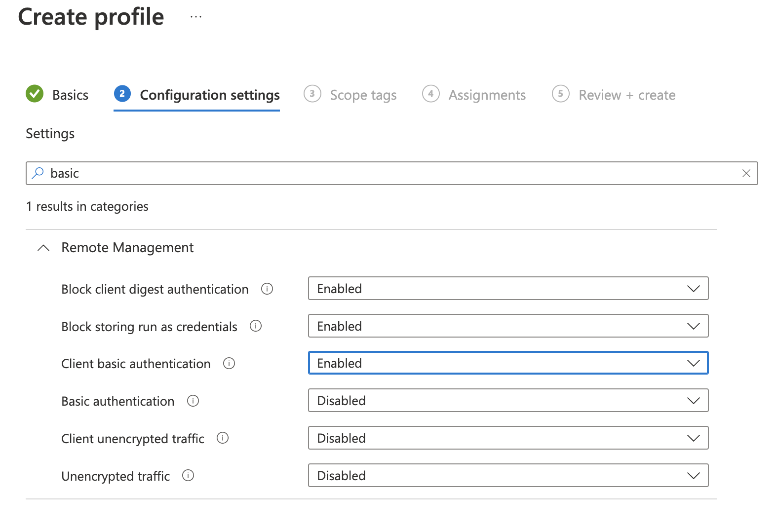This screenshot has height=532, width=777.
Task: Open Client unencrypted traffic dropdown
Action: click(x=508, y=438)
